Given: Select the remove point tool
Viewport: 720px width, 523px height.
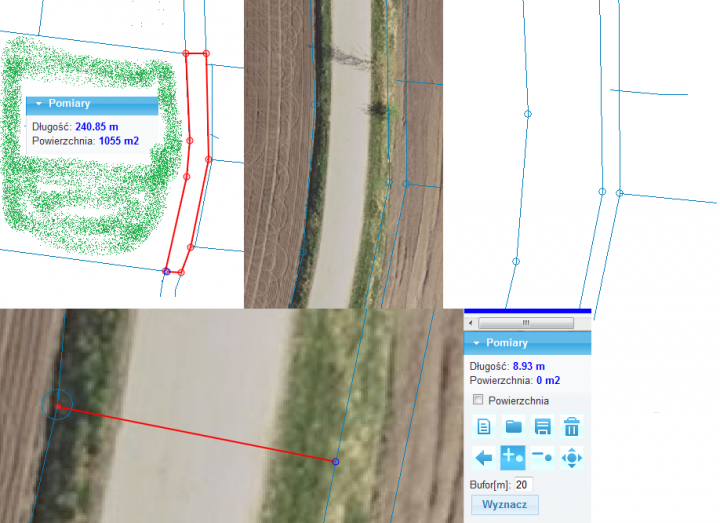Looking at the screenshot, I should (x=542, y=458).
